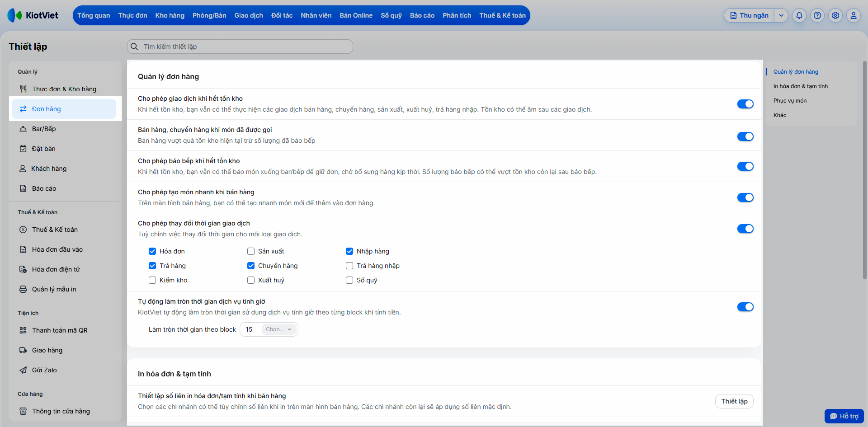Click the Tìm kiếm thiết lập search field
The image size is (868, 427).
pyautogui.click(x=240, y=47)
